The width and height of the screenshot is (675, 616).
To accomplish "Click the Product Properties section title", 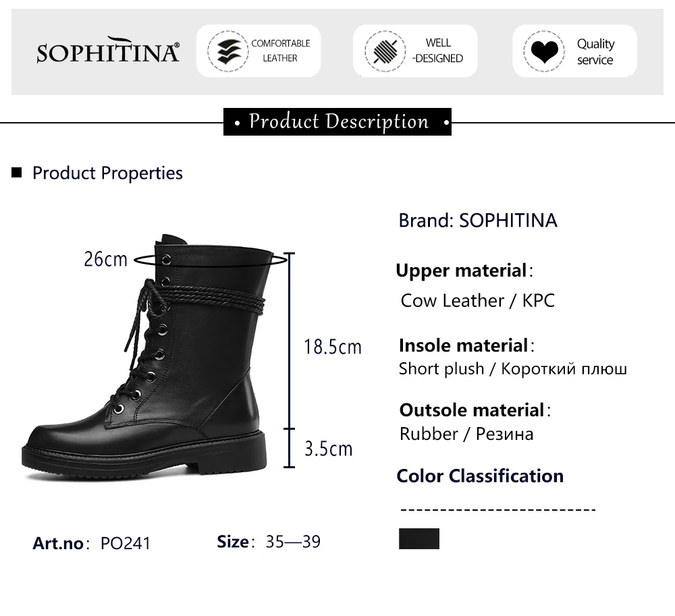I will point(107,173).
